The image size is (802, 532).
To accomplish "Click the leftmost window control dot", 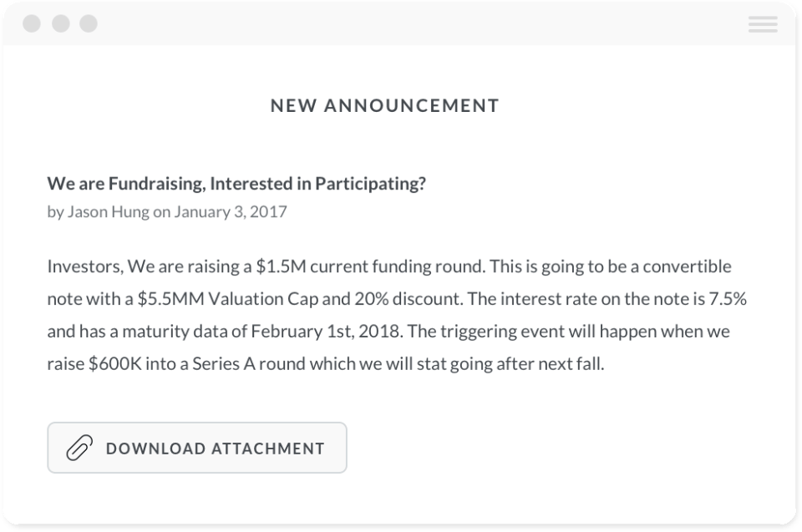I will [x=32, y=23].
